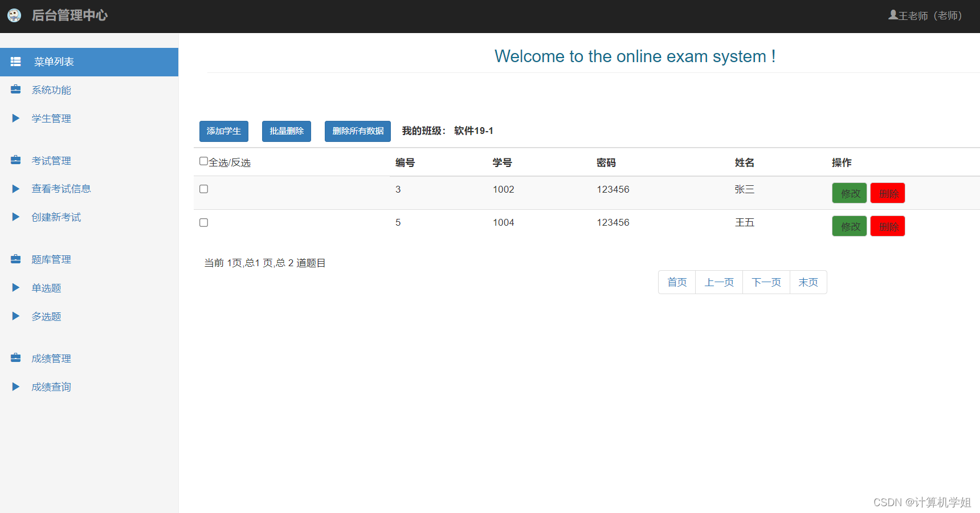Click the 编号 column header

coord(405,162)
